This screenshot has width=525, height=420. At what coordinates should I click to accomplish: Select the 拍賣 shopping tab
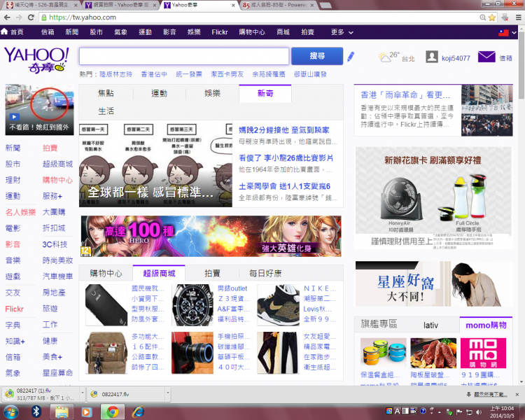click(x=211, y=273)
